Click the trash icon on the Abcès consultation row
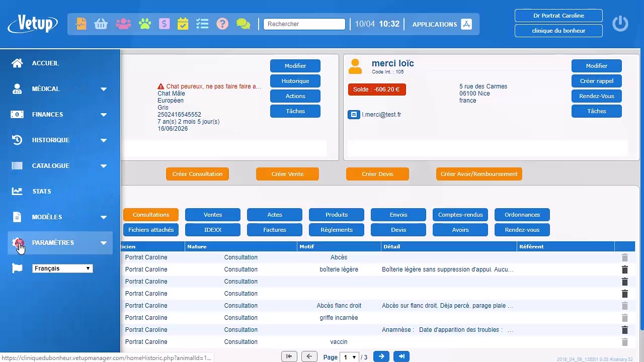Image resolution: width=644 pixels, height=362 pixels. pyautogui.click(x=624, y=257)
